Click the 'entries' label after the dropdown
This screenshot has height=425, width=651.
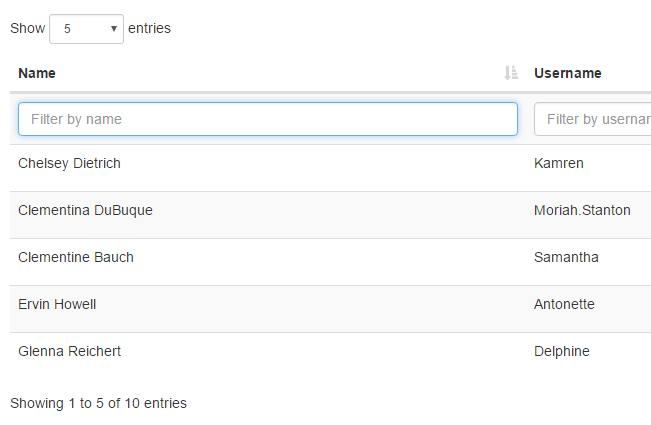[149, 29]
